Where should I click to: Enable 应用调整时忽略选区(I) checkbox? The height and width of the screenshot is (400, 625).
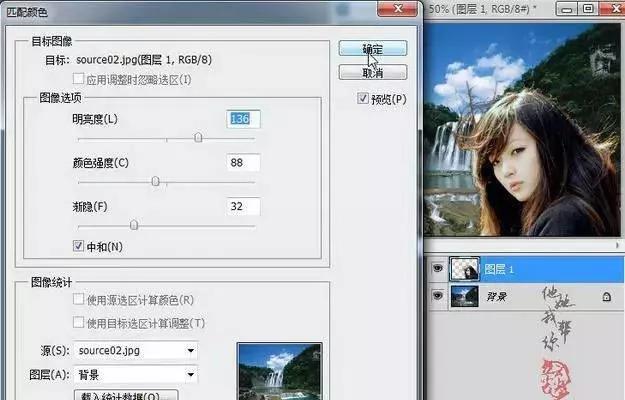click(x=79, y=78)
